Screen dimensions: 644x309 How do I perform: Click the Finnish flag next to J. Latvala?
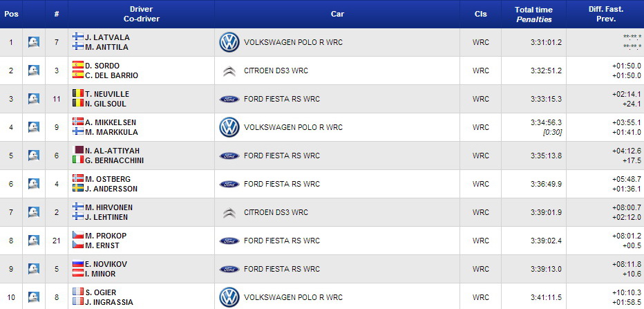[78, 37]
